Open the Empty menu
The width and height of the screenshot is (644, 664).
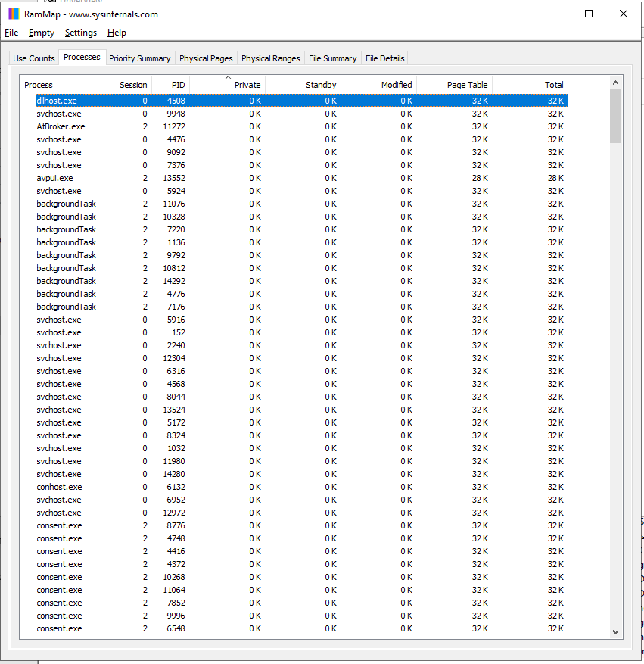[x=42, y=33]
